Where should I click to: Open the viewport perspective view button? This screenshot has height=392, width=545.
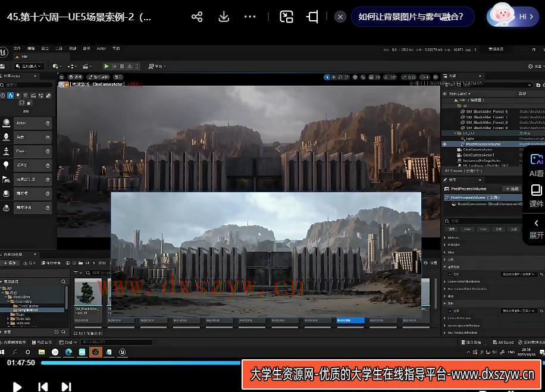click(76, 77)
